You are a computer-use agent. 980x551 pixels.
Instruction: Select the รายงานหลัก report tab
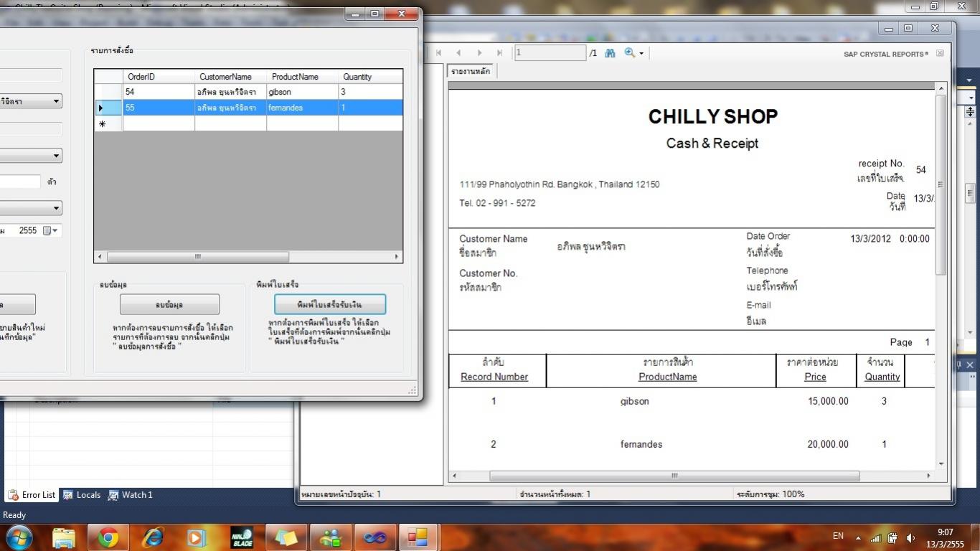tap(471, 71)
